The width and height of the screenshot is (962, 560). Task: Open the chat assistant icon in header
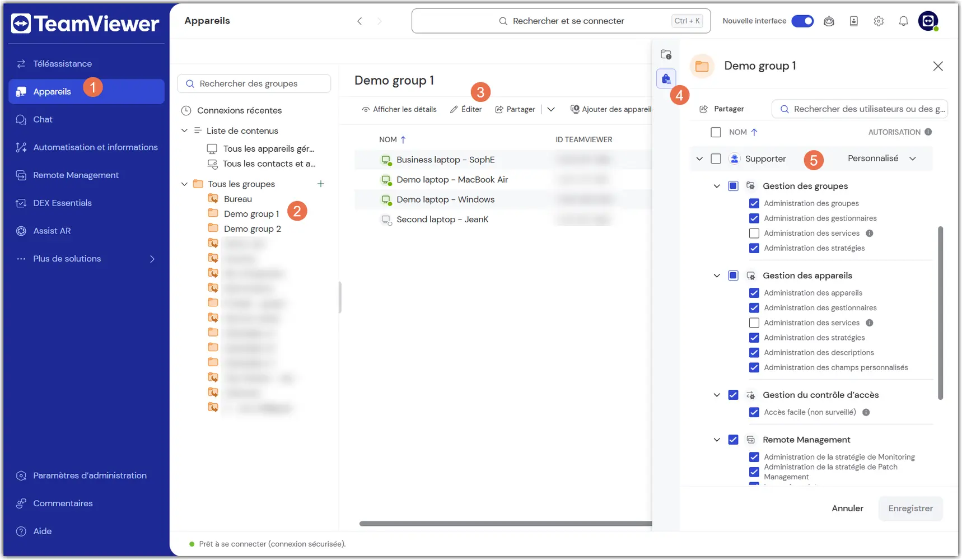tap(829, 21)
